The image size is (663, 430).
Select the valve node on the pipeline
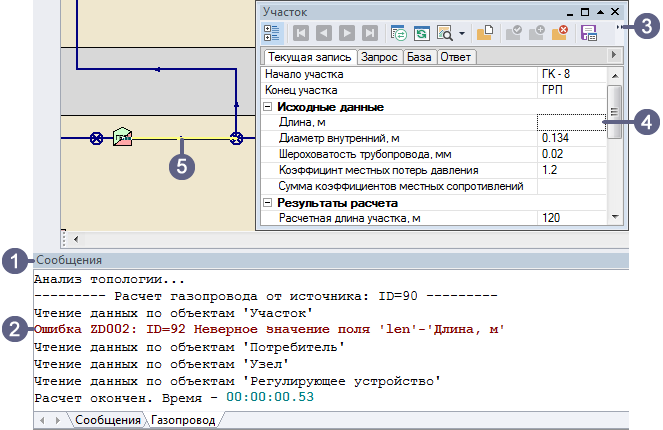click(97, 138)
